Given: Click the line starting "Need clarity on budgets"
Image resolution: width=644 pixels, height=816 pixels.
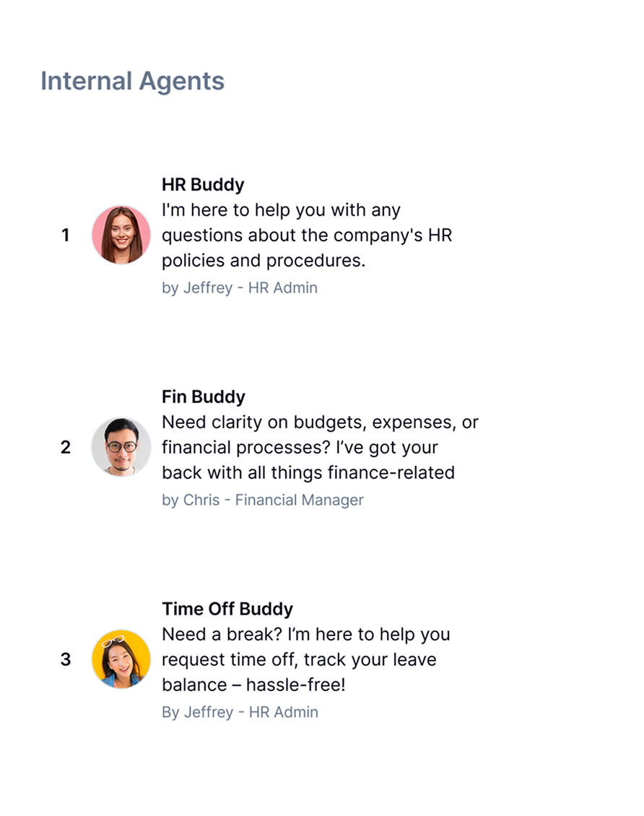Looking at the screenshot, I should [320, 422].
